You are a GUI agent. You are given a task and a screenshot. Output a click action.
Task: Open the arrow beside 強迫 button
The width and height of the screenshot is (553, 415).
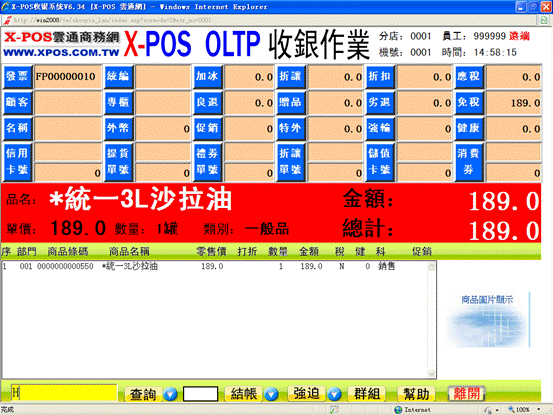pos(334,394)
